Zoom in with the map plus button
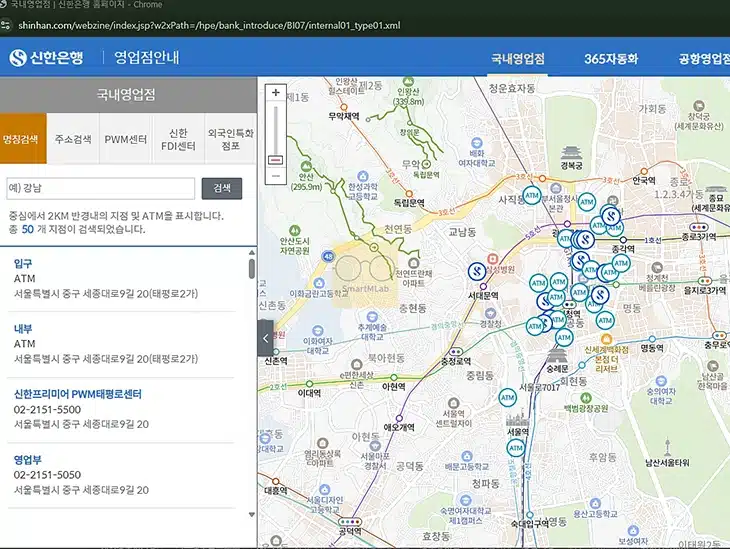Viewport: 730px width, 549px height. tap(276, 93)
